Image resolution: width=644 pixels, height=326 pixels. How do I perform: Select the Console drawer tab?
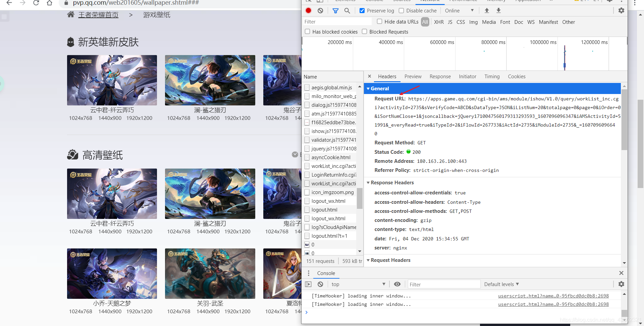(326, 273)
